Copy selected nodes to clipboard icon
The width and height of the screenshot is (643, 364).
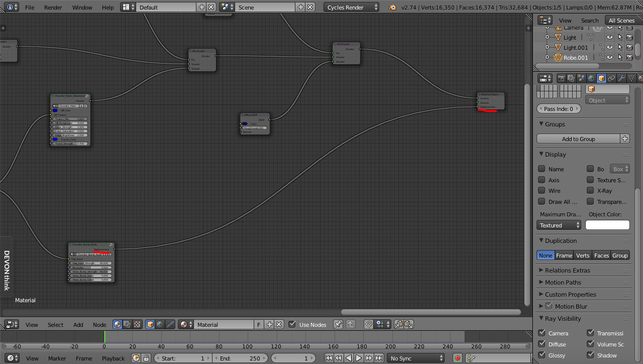pos(399,324)
